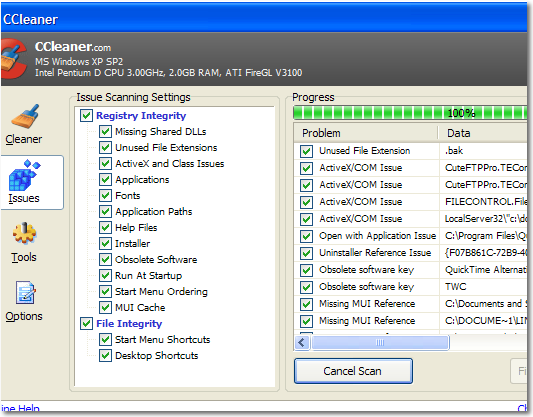Toggle Uninstaller Reference Issue result checkbox
Viewport: 533px width, 417px height.
pyautogui.click(x=306, y=253)
